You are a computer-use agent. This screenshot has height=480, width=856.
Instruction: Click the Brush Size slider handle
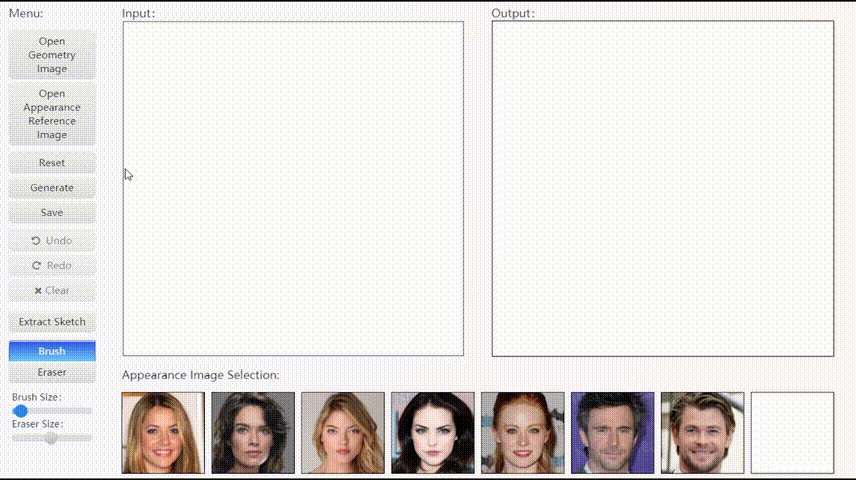click(20, 411)
